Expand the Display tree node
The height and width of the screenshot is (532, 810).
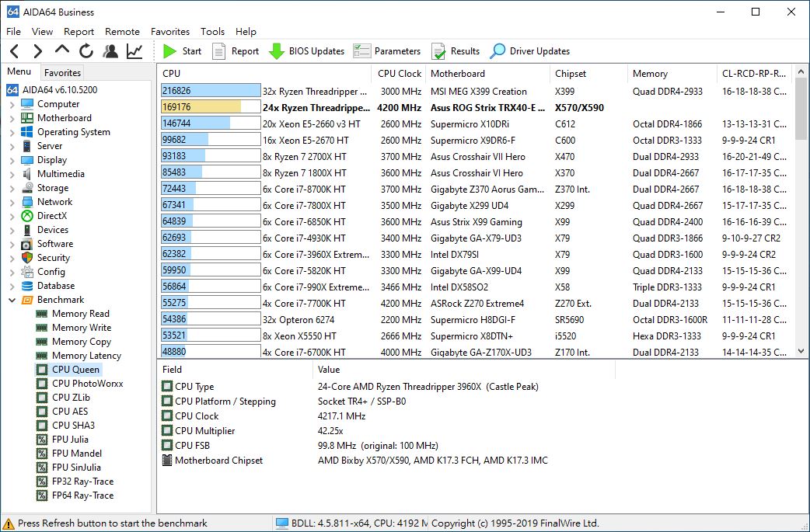point(12,160)
